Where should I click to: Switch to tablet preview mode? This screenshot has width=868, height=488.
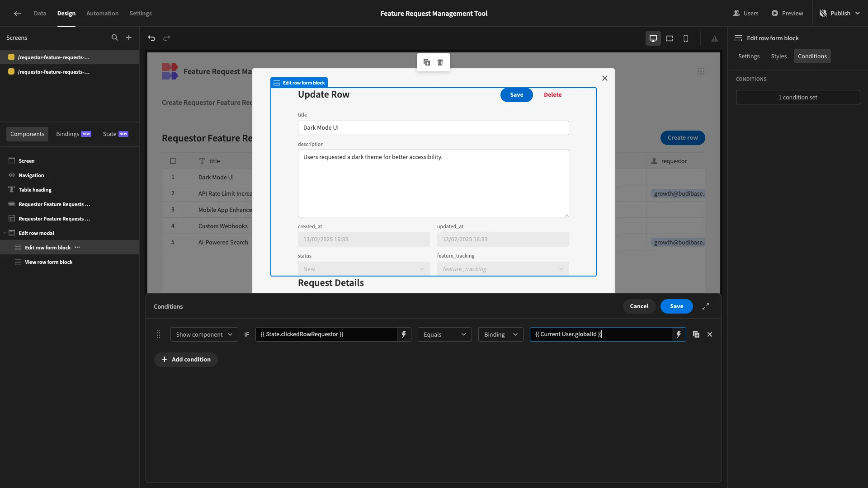click(670, 38)
